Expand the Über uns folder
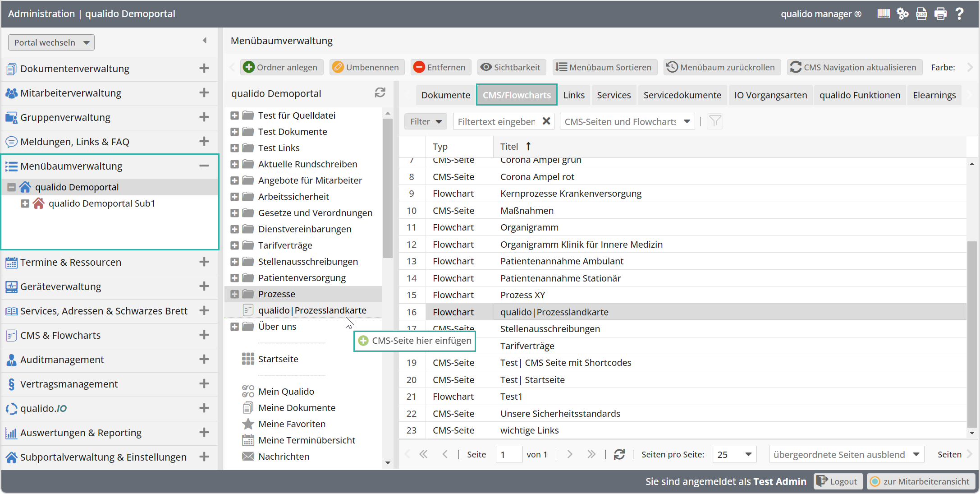 click(x=234, y=327)
